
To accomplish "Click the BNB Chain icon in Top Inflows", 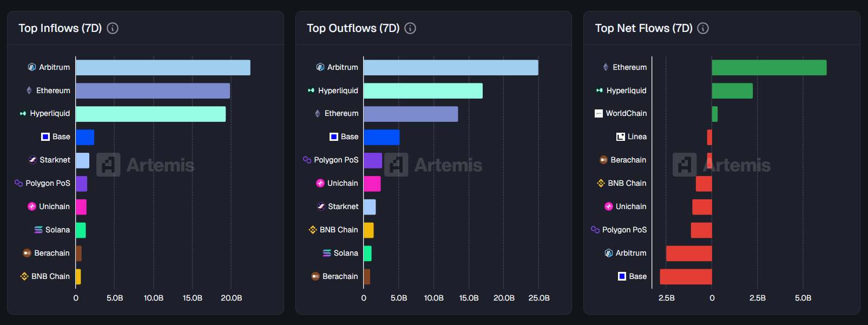I will coord(24,276).
